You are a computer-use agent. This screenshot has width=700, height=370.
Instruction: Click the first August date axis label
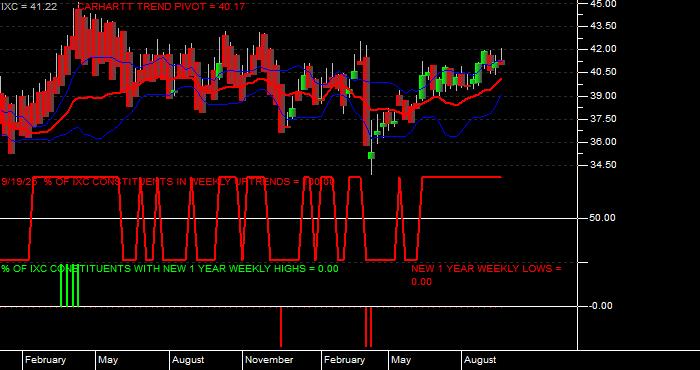pyautogui.click(x=188, y=360)
